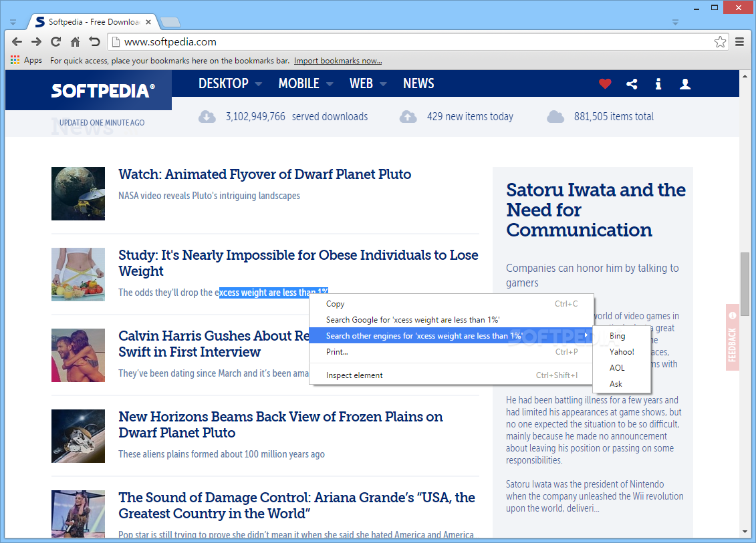Click the Softpedia share icon
The width and height of the screenshot is (756, 543).
click(632, 84)
